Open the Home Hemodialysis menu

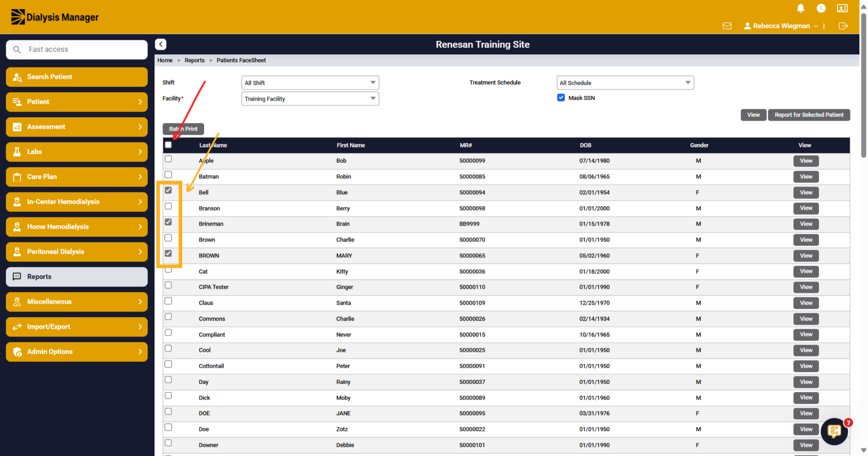[x=77, y=227]
